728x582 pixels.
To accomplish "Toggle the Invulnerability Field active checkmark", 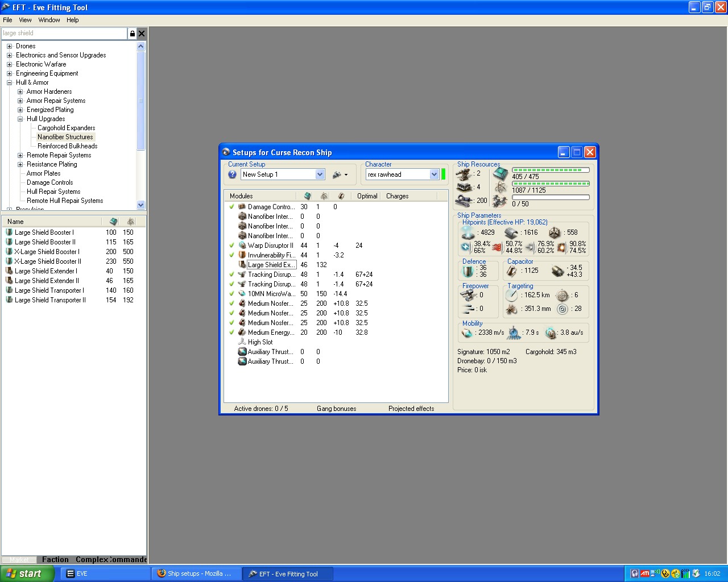I will click(x=231, y=255).
